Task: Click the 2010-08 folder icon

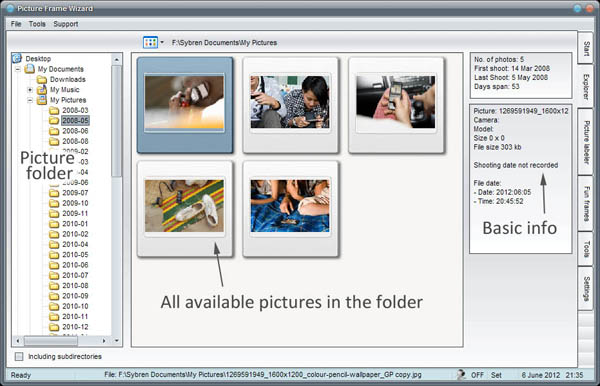Action: tap(54, 286)
